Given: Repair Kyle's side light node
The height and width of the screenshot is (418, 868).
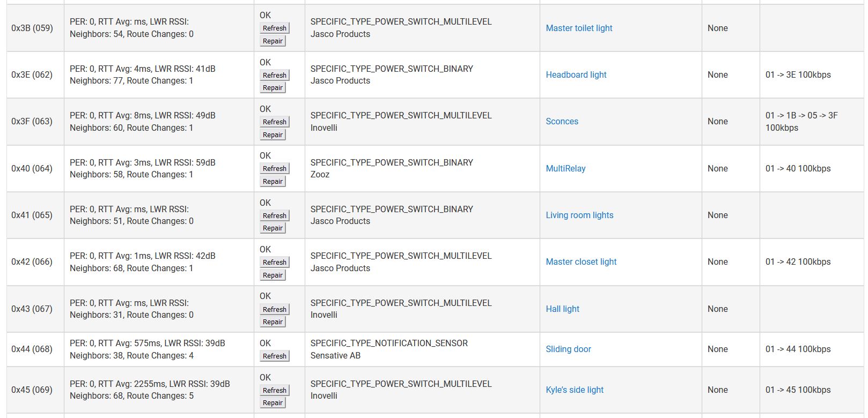Looking at the screenshot, I should pos(273,402).
